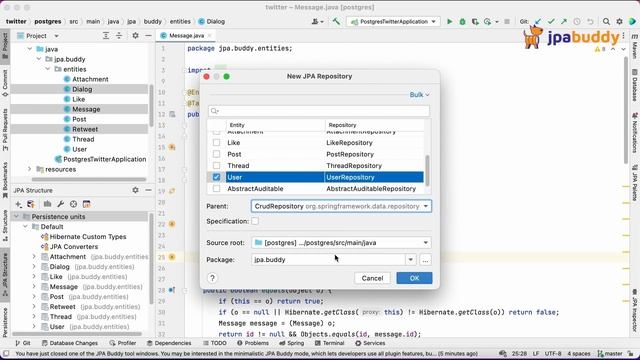The width and height of the screenshot is (640, 360).
Task: Open Project panel options gear
Action: (x=136, y=36)
